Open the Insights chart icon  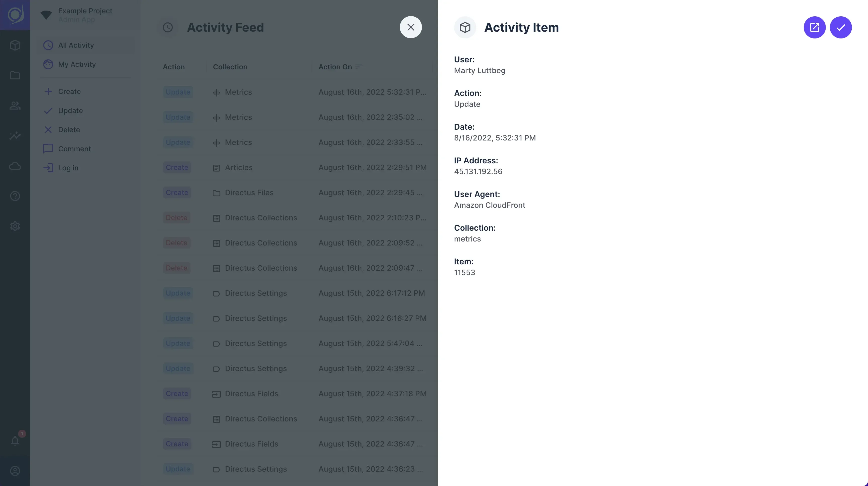tap(15, 135)
